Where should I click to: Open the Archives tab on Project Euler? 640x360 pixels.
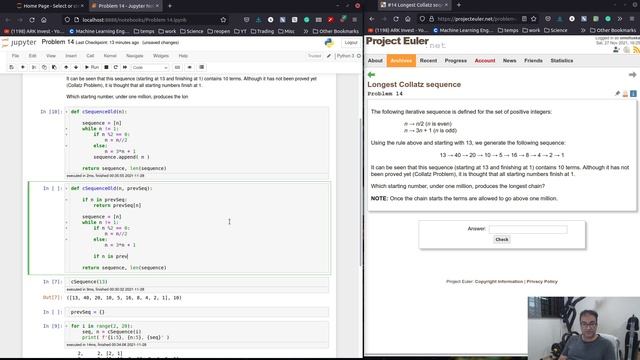pyautogui.click(x=401, y=60)
